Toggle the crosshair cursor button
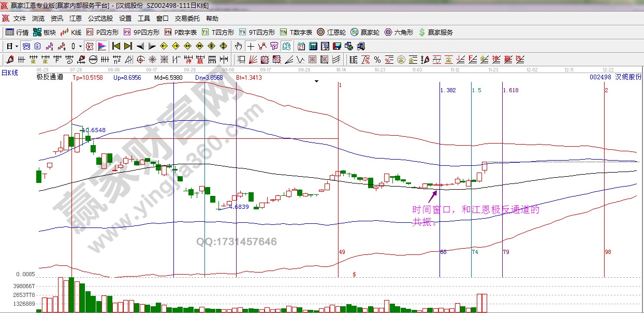The image size is (644, 313). (251, 46)
